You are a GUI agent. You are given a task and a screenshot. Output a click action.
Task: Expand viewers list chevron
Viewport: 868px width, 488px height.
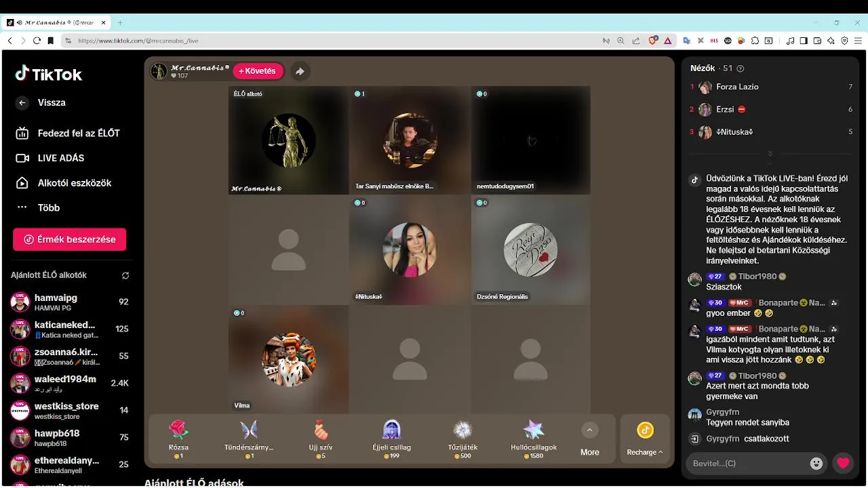point(770,154)
